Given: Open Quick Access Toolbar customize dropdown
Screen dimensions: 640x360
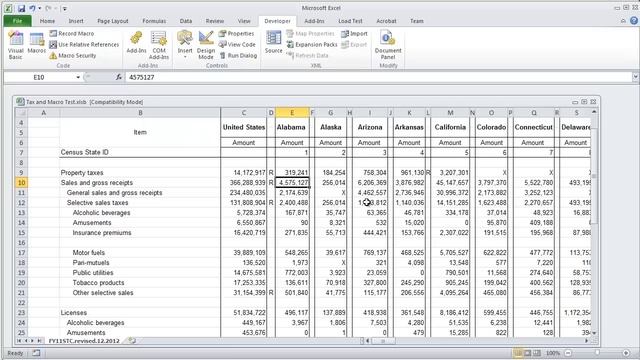Looking at the screenshot, I should pos(64,8).
